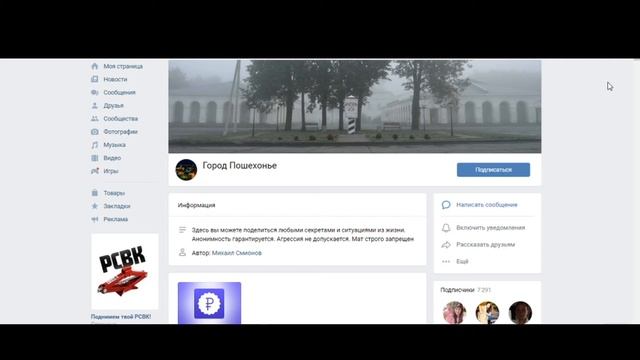Image resolution: width=640 pixels, height=360 pixels.
Task: Open the first subscriber avatar
Action: pyautogui.click(x=454, y=313)
